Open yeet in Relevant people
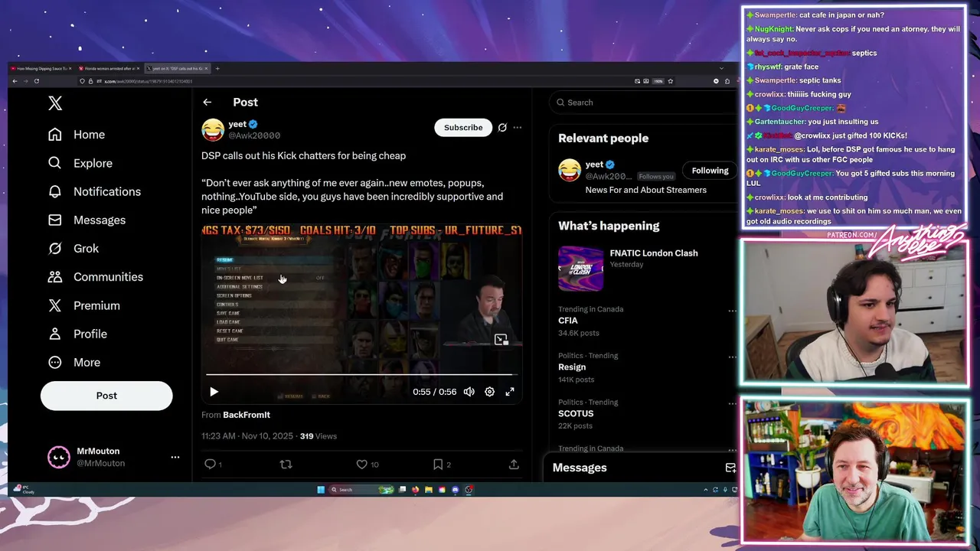This screenshot has width=980, height=551. coord(594,165)
